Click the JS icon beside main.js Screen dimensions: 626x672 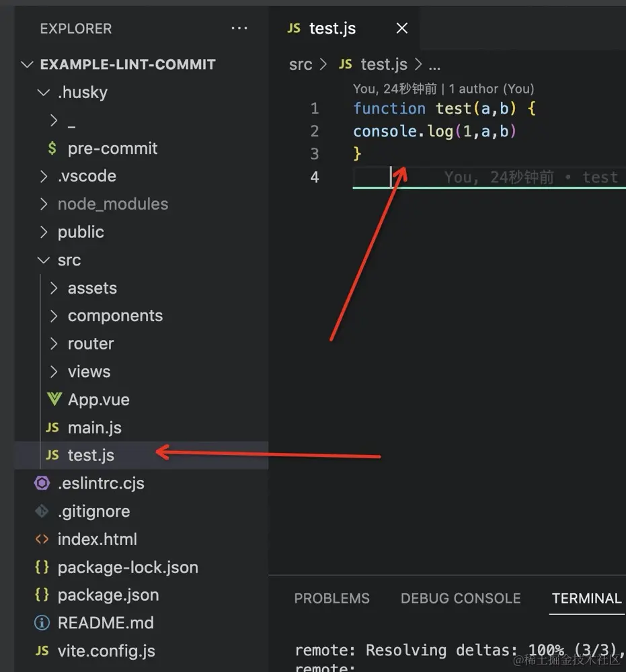[52, 427]
